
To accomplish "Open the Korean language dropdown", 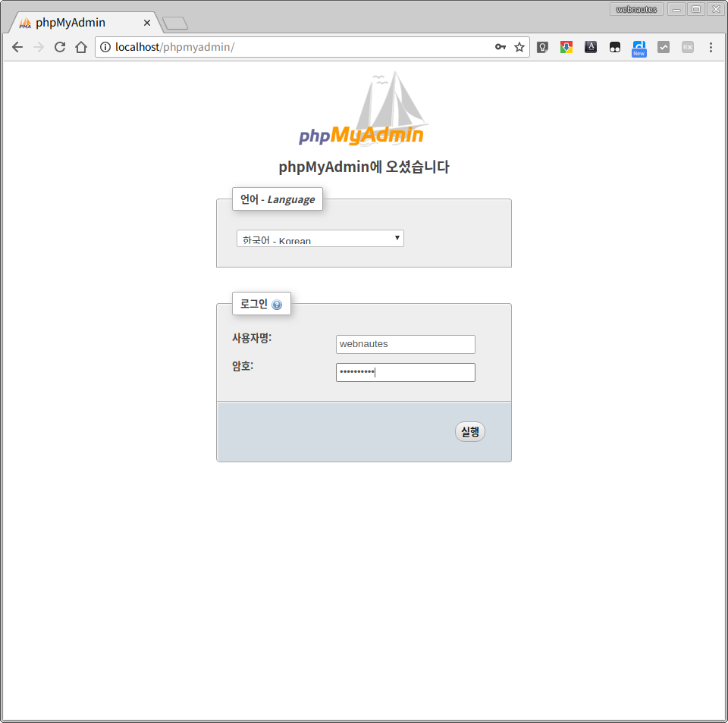I will (320, 239).
